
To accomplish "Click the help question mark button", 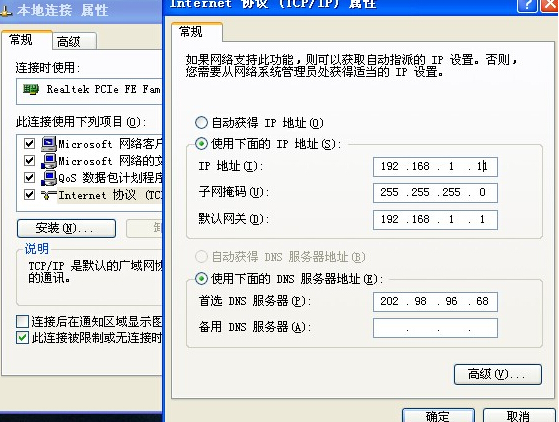I will pos(527,5).
